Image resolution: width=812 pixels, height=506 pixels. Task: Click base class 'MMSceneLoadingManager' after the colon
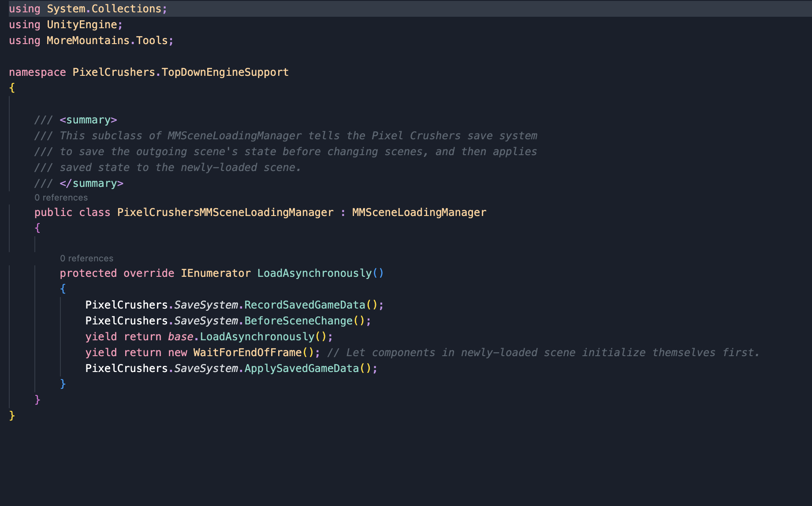[419, 212]
